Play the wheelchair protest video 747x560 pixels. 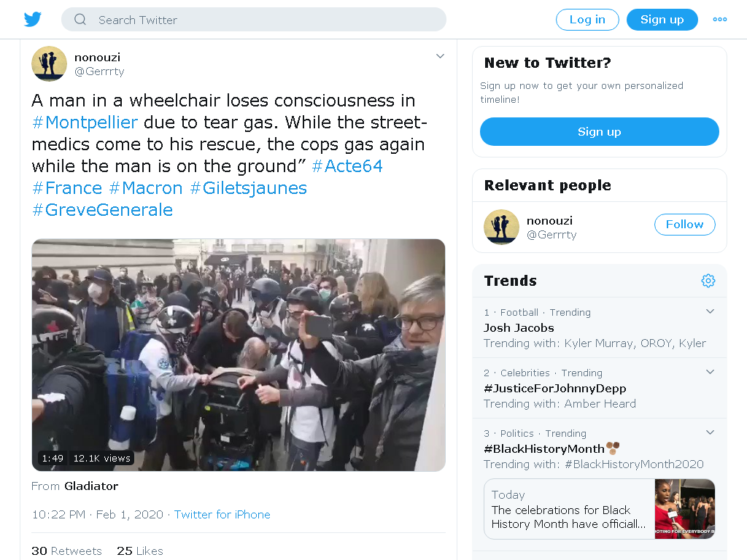(x=239, y=355)
